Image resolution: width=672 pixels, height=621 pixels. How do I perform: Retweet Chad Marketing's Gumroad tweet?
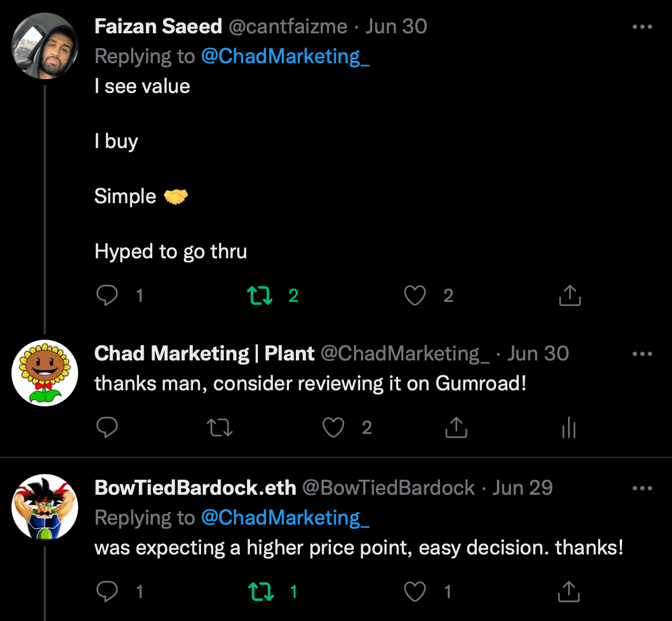220,428
